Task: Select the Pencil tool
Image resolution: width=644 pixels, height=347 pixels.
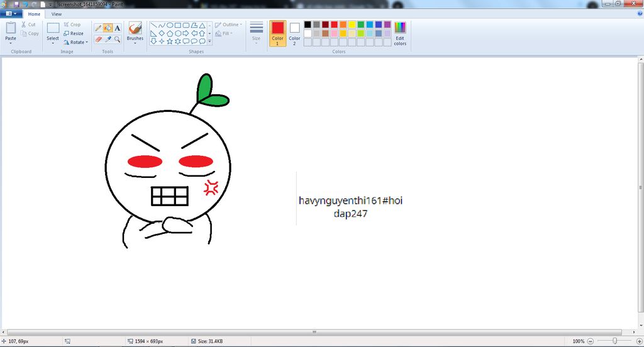Action: 98,28
